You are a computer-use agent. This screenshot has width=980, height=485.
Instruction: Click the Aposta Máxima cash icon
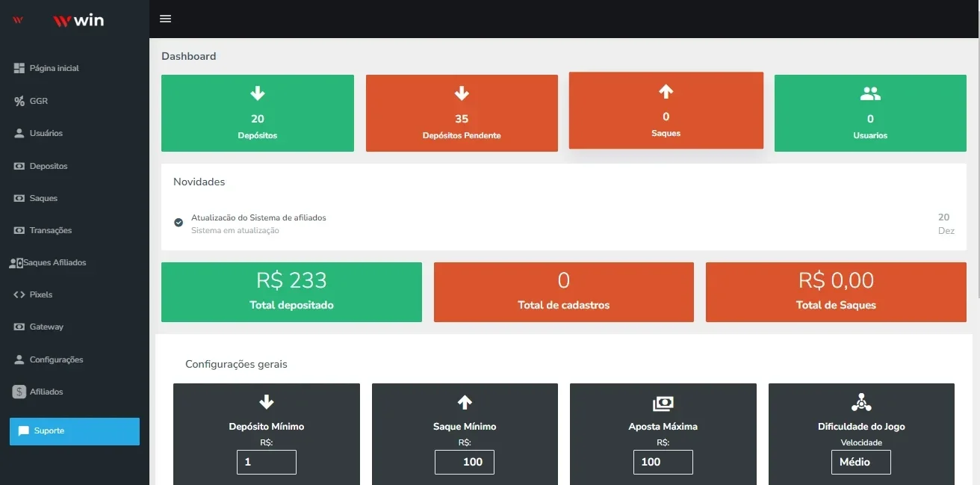tap(663, 403)
